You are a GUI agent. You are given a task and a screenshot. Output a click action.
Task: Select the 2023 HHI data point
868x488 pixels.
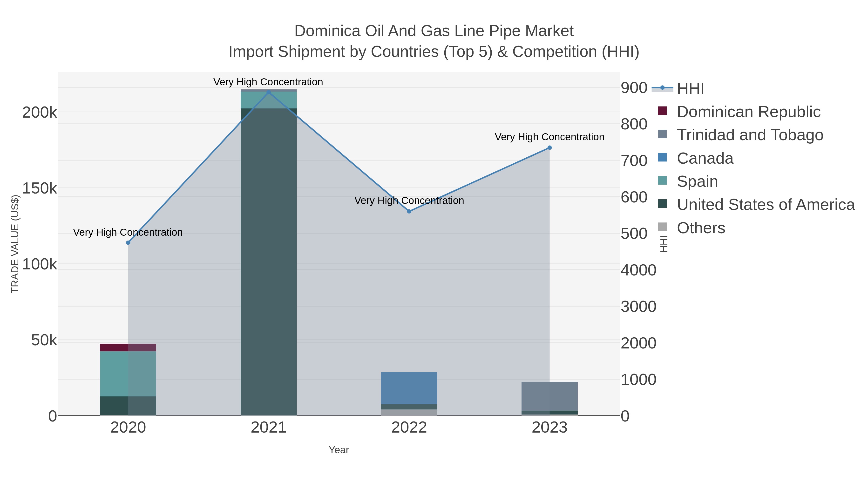click(549, 148)
